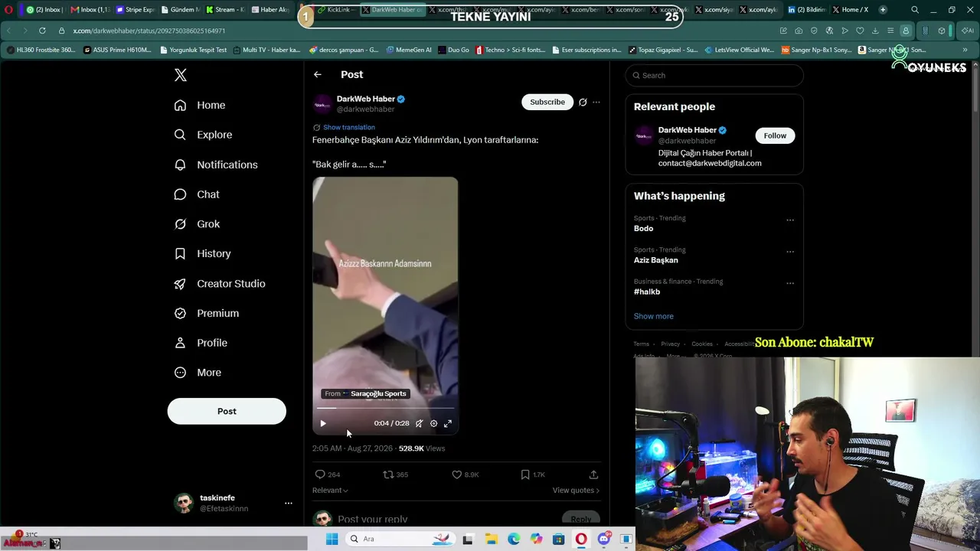The width and height of the screenshot is (980, 551).
Task: Open the Explore page
Action: click(203, 135)
